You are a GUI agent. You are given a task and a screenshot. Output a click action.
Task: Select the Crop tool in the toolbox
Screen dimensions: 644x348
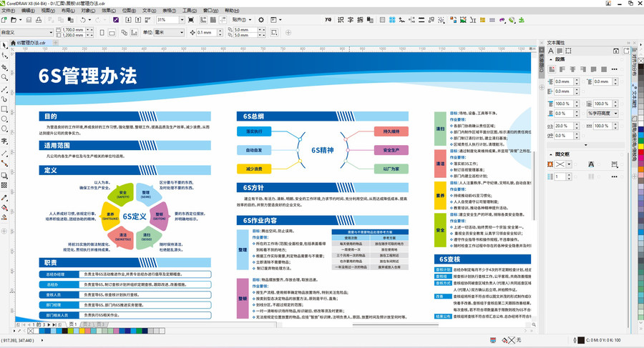point(4,67)
